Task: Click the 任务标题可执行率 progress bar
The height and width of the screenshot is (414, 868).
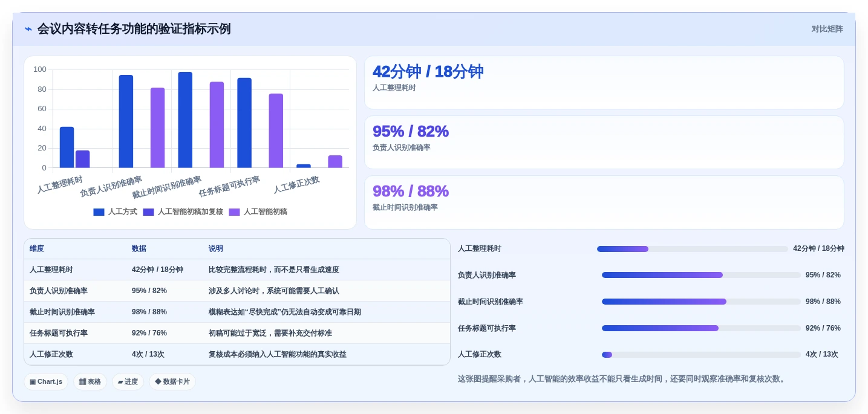Action: coord(701,328)
